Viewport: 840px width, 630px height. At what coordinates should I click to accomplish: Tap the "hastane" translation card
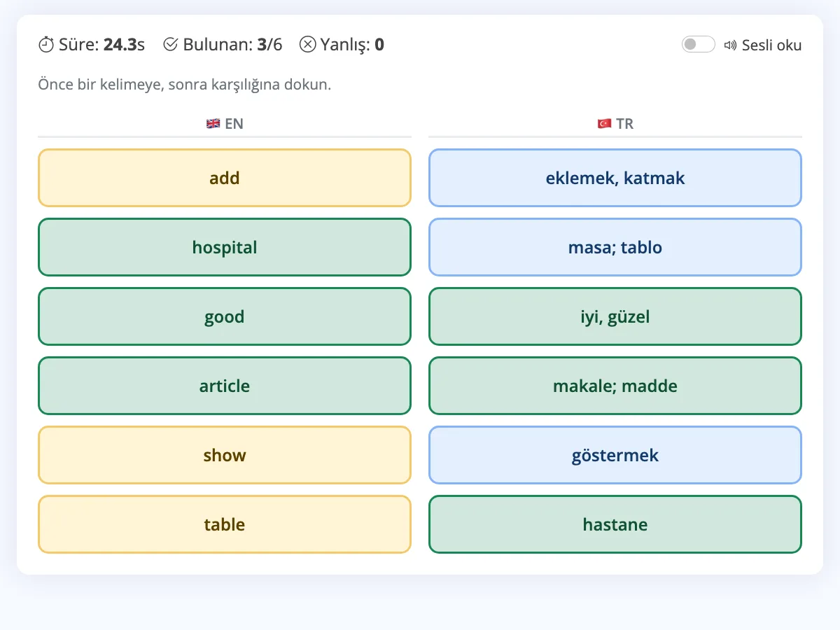615,524
